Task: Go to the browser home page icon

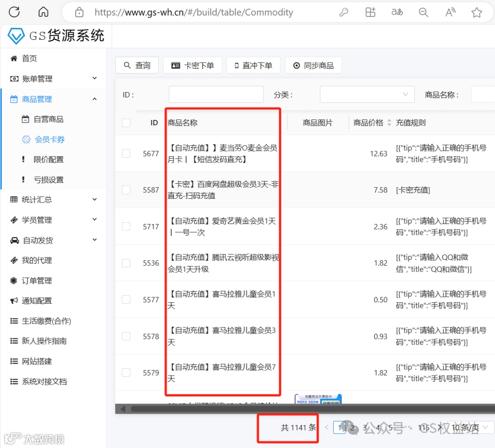Action: pos(44,12)
